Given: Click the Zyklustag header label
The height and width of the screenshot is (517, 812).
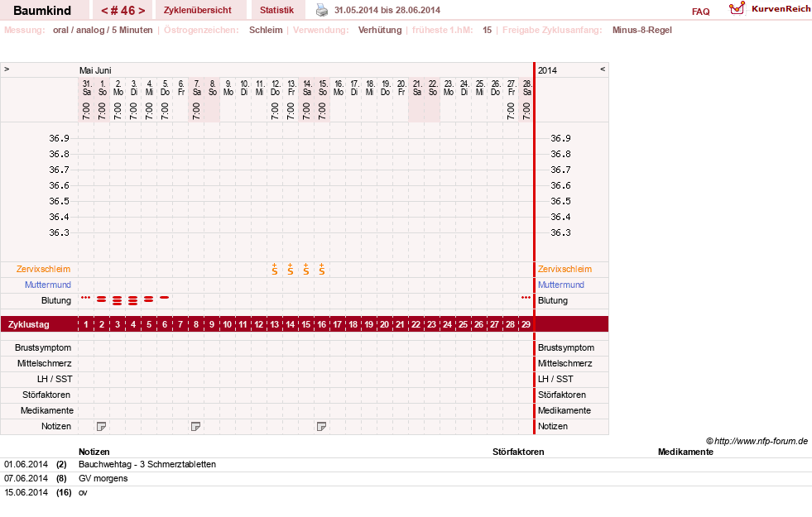Looking at the screenshot, I should click(x=28, y=324).
